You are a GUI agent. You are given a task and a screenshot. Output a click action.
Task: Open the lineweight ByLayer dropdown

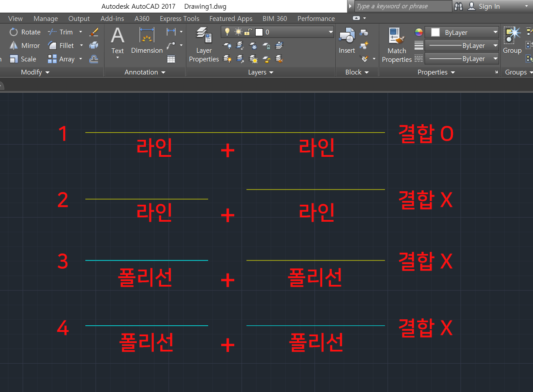[x=462, y=45]
